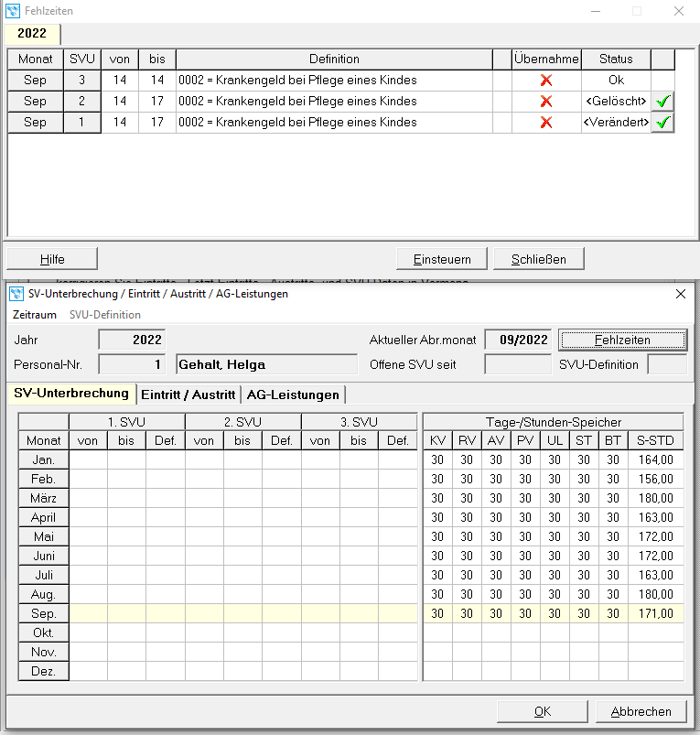The image size is (700, 735).
Task: Click the Offene SVU seit field
Action: click(x=518, y=364)
